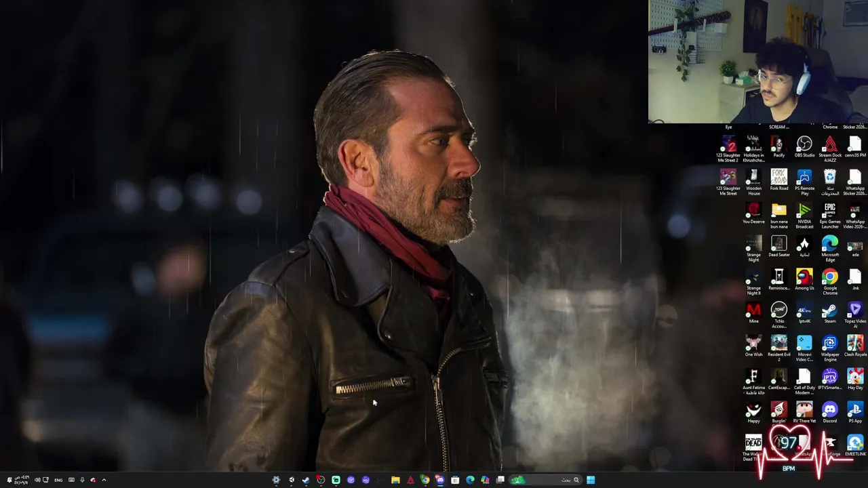
Task: Open the Steam desktop shortcut
Action: [830, 312]
